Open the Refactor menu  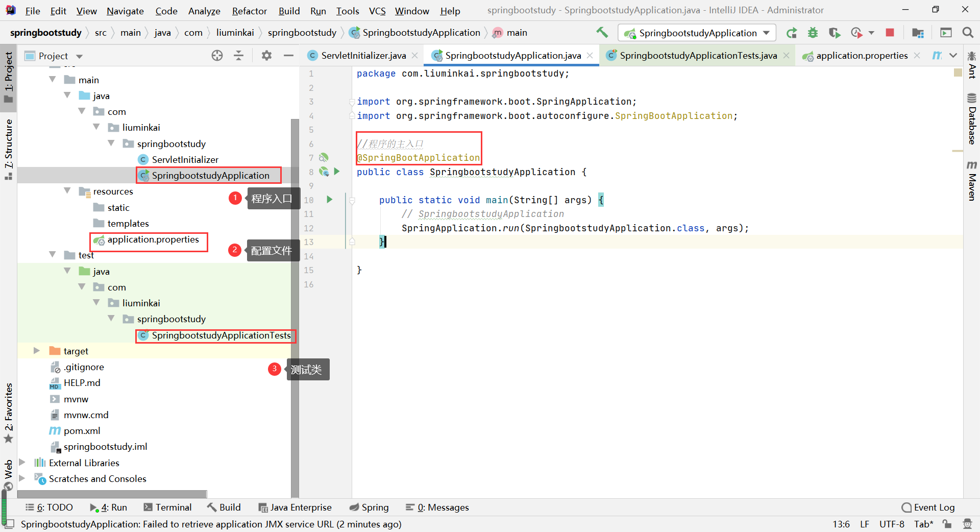click(249, 11)
